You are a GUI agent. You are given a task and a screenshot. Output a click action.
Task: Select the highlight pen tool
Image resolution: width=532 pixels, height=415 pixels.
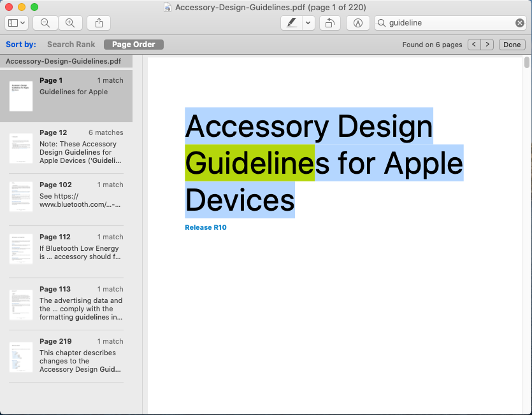point(291,23)
